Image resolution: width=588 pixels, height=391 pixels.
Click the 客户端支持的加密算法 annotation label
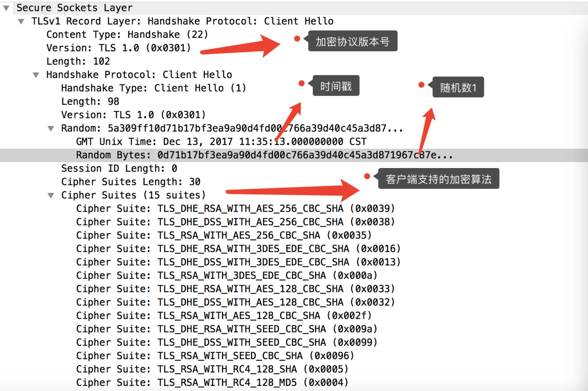[x=438, y=179]
